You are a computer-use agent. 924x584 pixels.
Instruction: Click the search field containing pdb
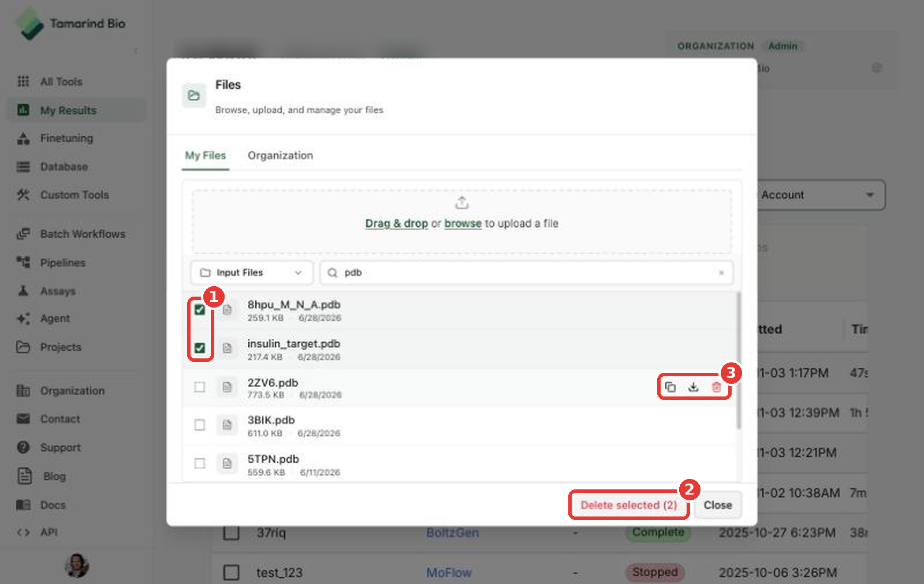(x=527, y=272)
